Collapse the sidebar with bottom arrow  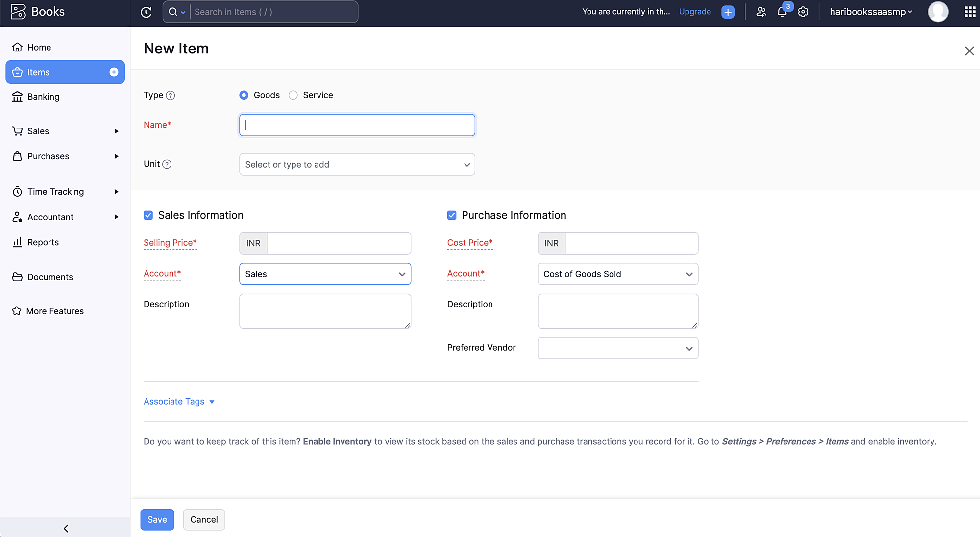point(66,528)
